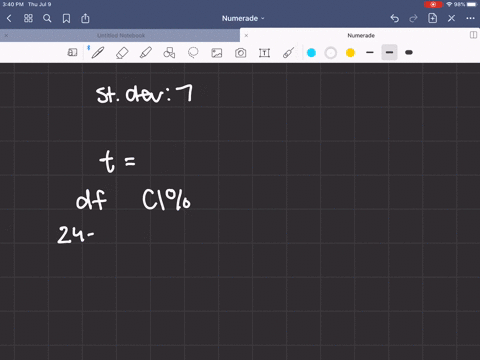Select the Eraser tool
The height and width of the screenshot is (360, 480).
coord(122,53)
